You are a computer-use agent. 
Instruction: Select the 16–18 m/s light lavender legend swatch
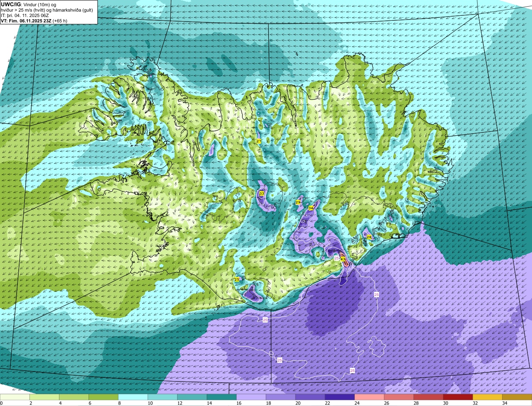point(251,397)
